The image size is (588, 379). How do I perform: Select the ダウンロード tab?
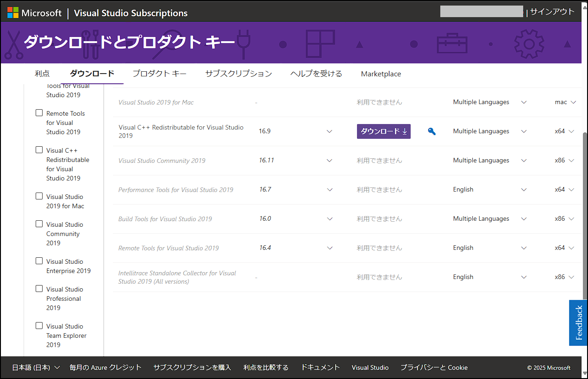coord(92,74)
